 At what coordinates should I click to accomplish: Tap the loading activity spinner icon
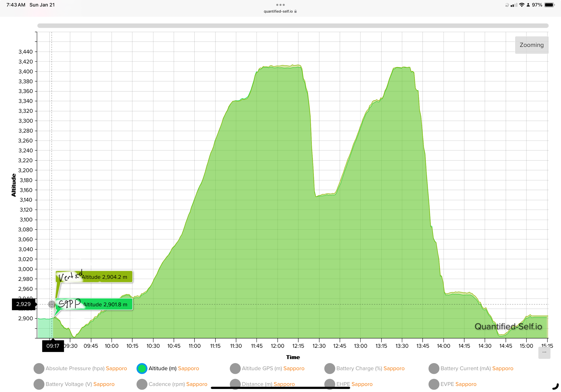click(x=507, y=5)
